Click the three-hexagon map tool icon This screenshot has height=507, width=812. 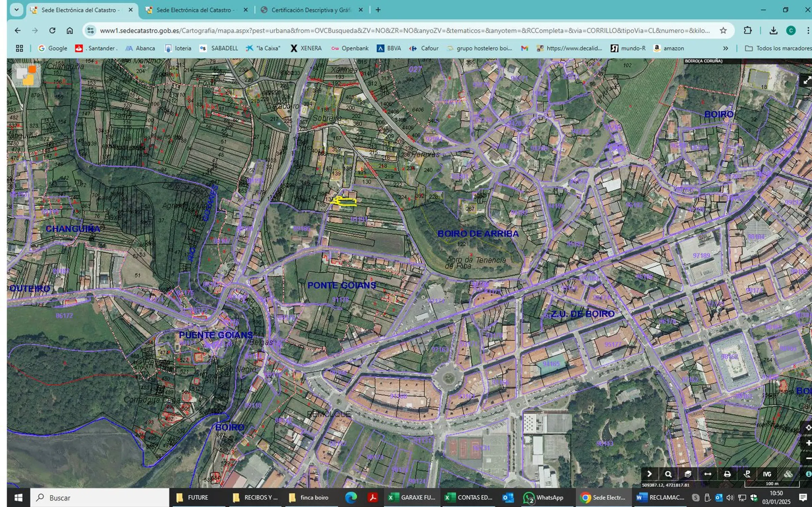(788, 474)
